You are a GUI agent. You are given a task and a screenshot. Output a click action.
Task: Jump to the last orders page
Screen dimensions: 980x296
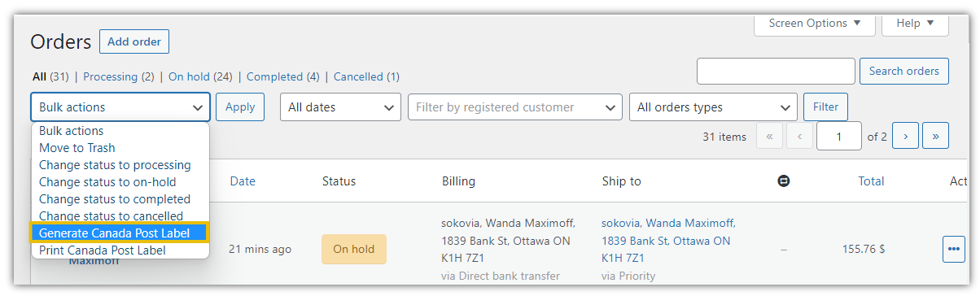click(x=936, y=137)
